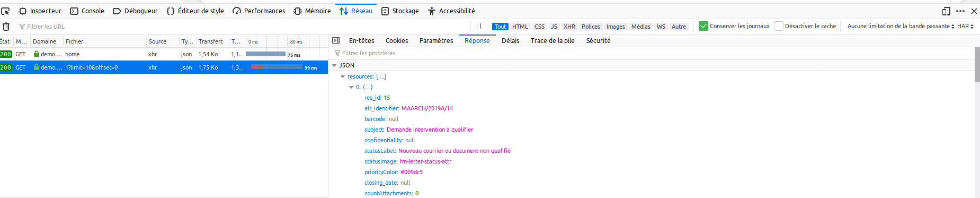Open the Trace de la pile tab
The width and height of the screenshot is (980, 198).
point(553,41)
